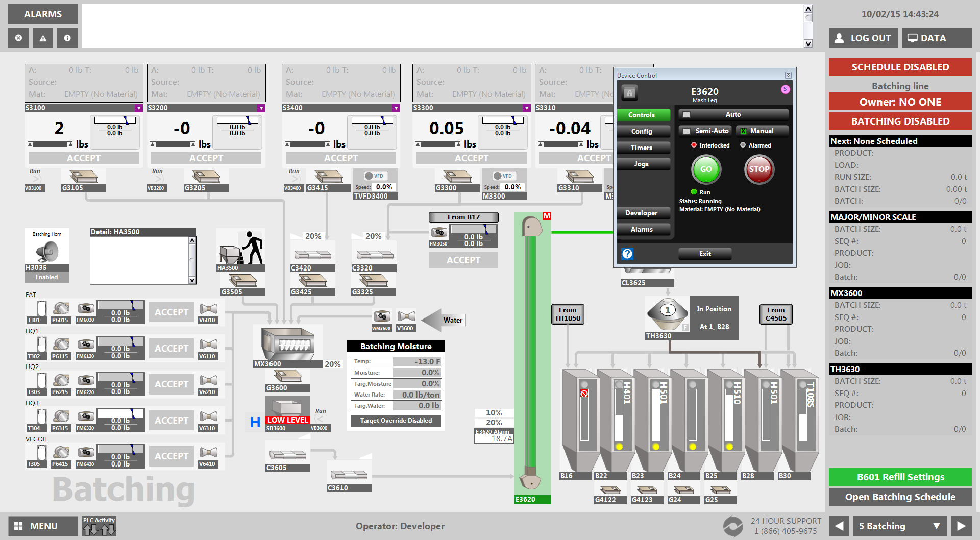The image size is (980, 540).
Task: Open the DATA screen
Action: pyautogui.click(x=937, y=38)
